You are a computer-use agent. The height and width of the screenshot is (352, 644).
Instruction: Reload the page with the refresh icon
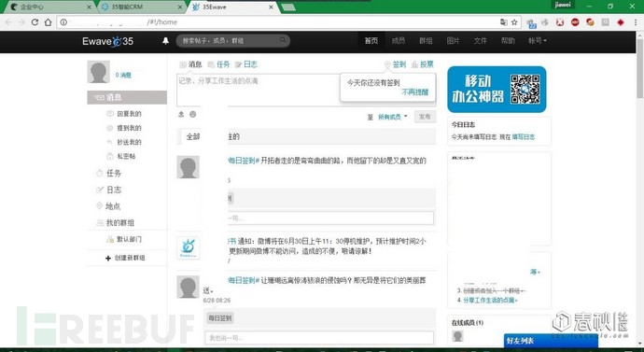[35, 22]
